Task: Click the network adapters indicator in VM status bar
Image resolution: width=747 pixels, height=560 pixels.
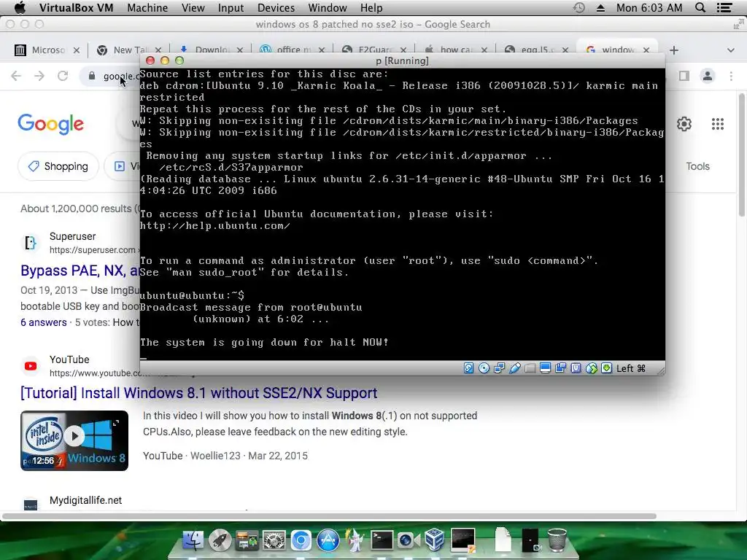Action: tap(499, 368)
